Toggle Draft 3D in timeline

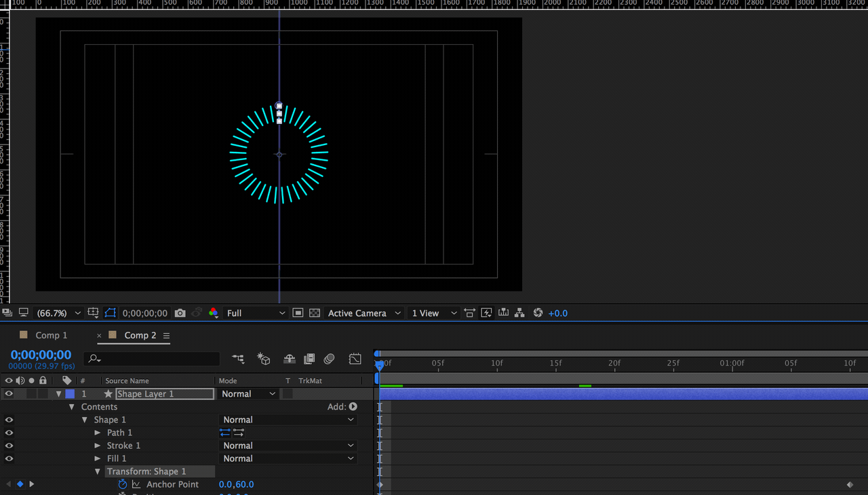[x=264, y=359]
